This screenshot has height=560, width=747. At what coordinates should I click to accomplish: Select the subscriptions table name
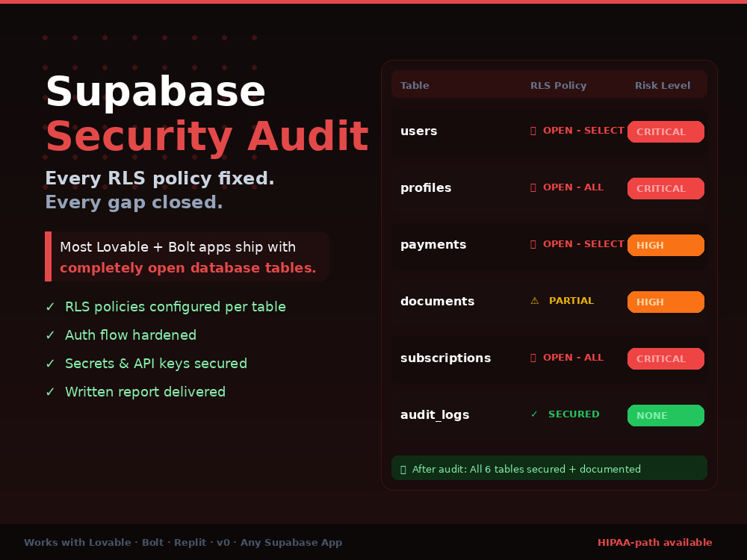click(445, 358)
